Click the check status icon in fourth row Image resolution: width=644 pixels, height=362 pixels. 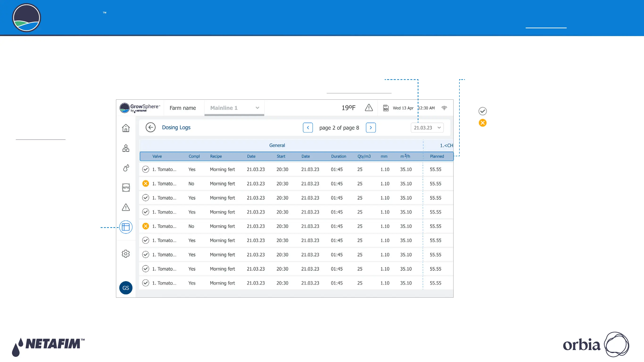[x=145, y=212]
